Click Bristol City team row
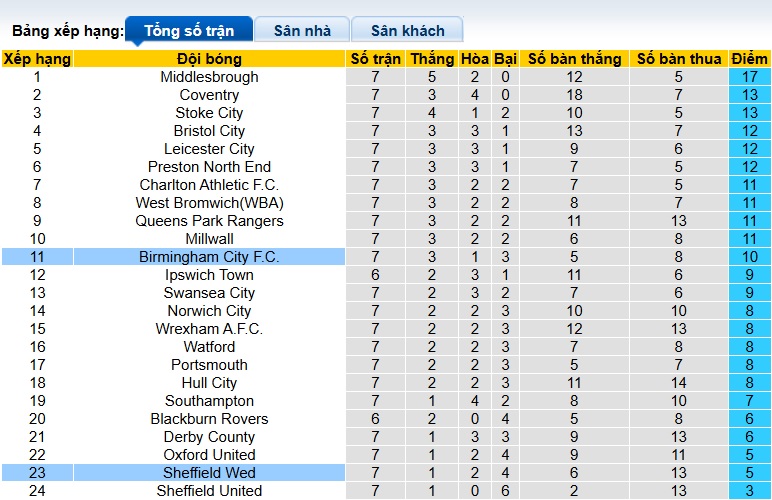The width and height of the screenshot is (772, 500). click(209, 131)
